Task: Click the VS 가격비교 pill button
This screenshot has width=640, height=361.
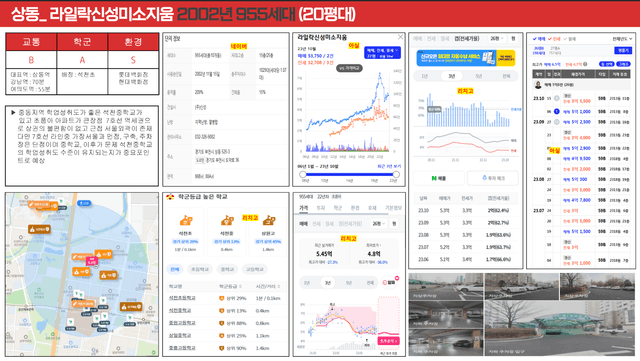Action: click(349, 68)
